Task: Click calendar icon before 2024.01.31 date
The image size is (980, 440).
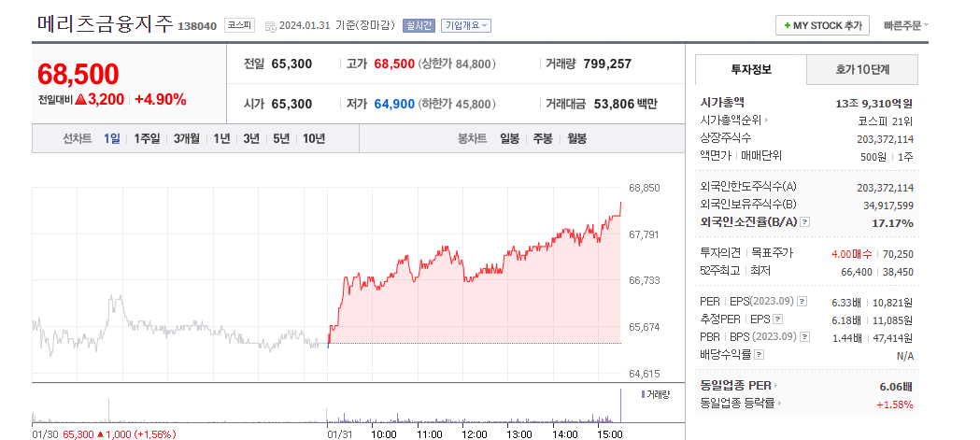Action: click(271, 25)
